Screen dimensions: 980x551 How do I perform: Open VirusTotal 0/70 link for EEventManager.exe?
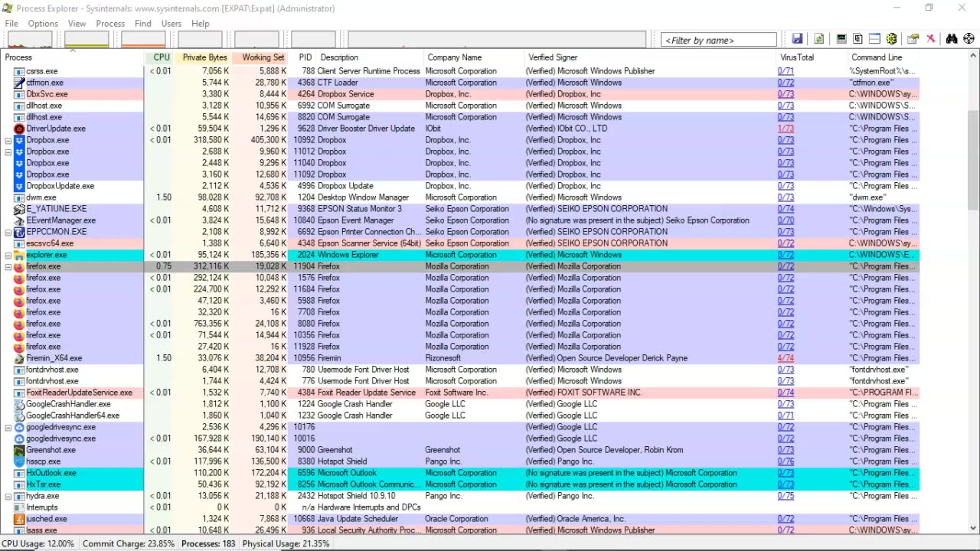pos(786,220)
